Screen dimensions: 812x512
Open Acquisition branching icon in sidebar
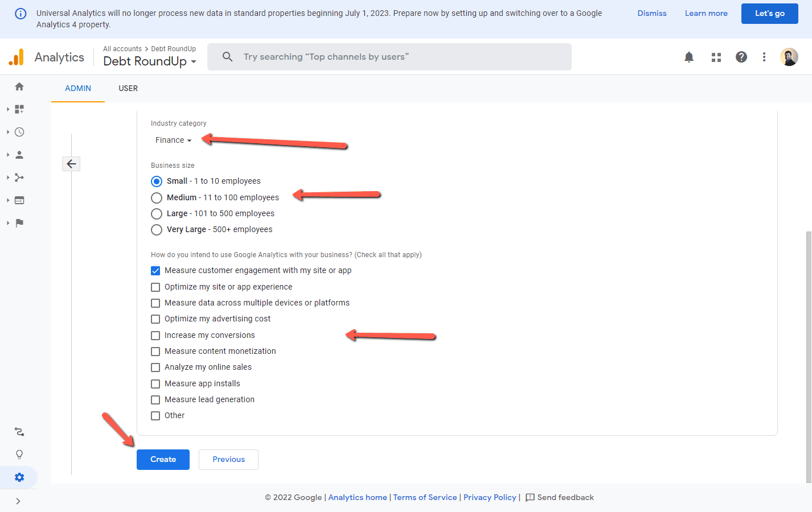19,177
